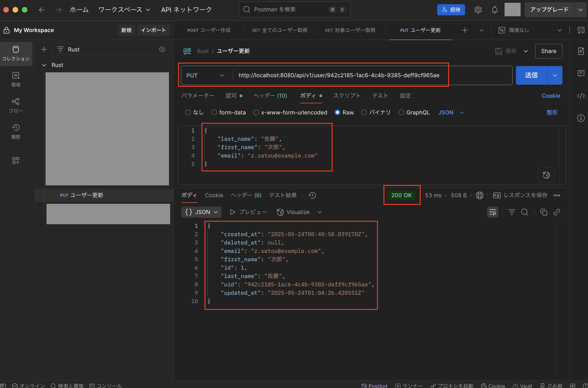Navigate forward with the right arrow
Viewport: 588px width, 388px height.
(x=58, y=10)
